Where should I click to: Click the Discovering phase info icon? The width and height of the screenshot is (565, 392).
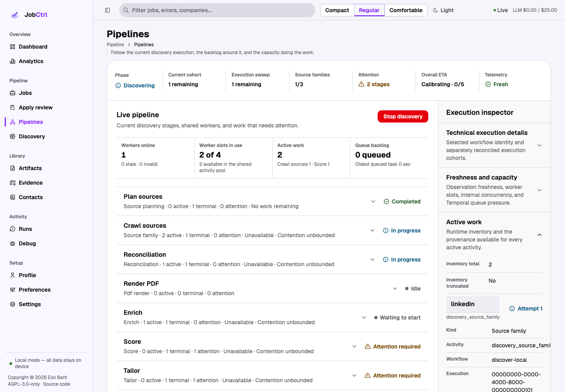[118, 85]
